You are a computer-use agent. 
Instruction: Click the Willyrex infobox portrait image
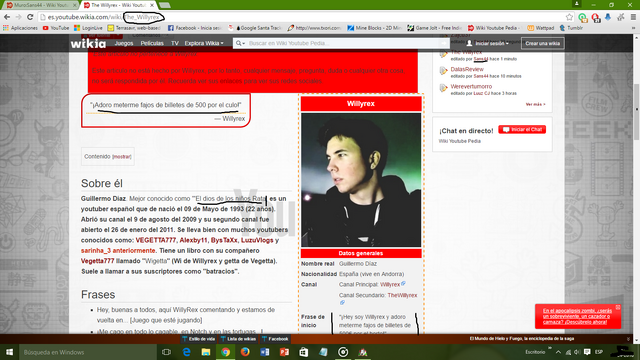point(361,180)
